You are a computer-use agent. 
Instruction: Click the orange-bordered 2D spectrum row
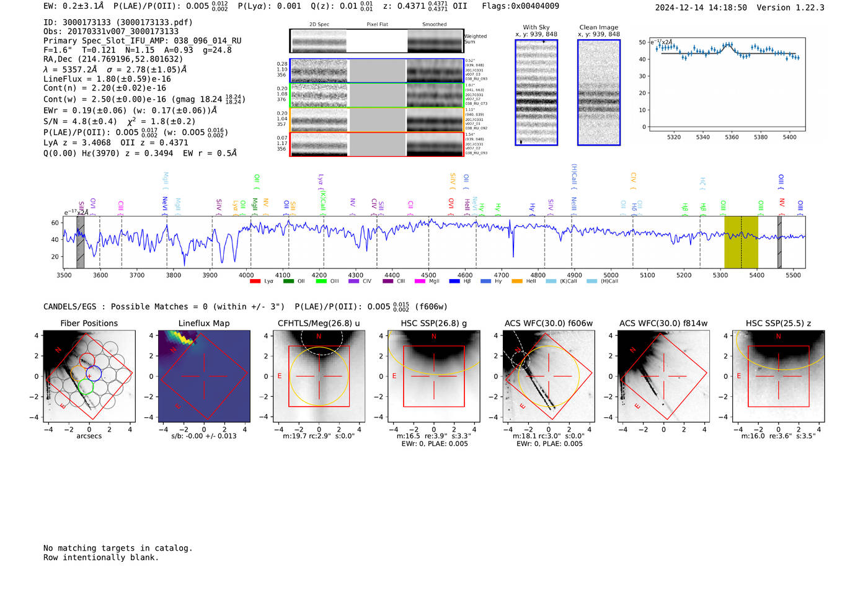(376, 120)
